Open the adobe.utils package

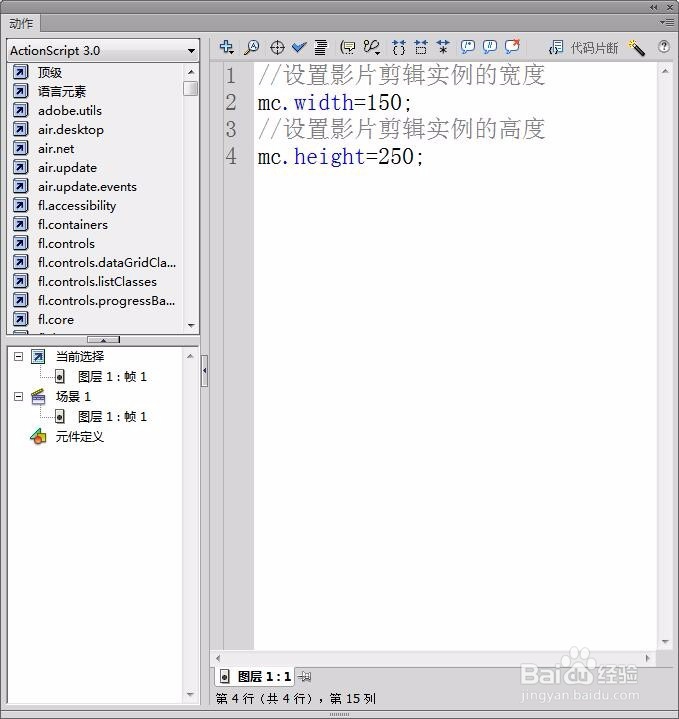pos(70,111)
